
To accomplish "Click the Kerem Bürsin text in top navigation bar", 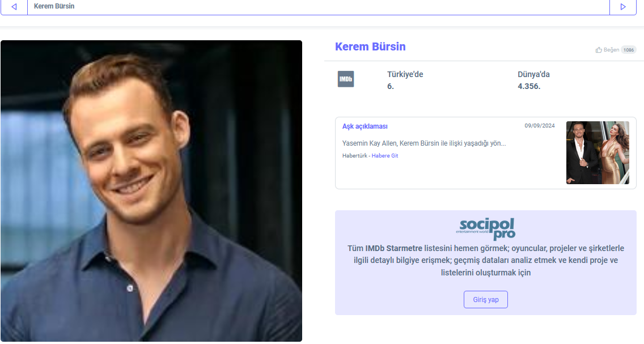I will click(54, 6).
